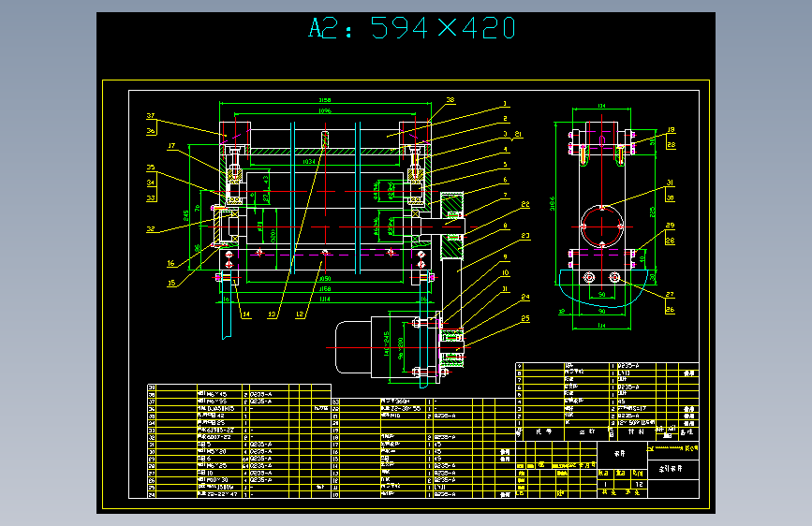Click part balloon number 10
This screenshot has width=812, height=526.
(506, 273)
